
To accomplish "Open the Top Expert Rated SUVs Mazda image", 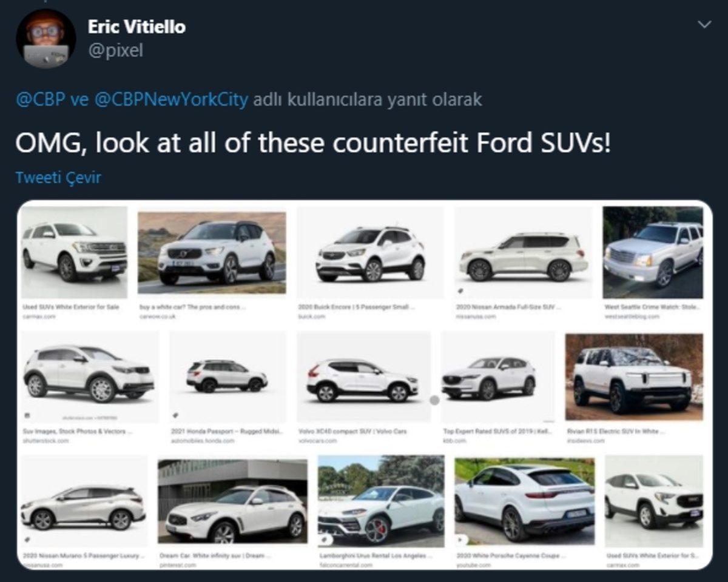I will tap(489, 376).
